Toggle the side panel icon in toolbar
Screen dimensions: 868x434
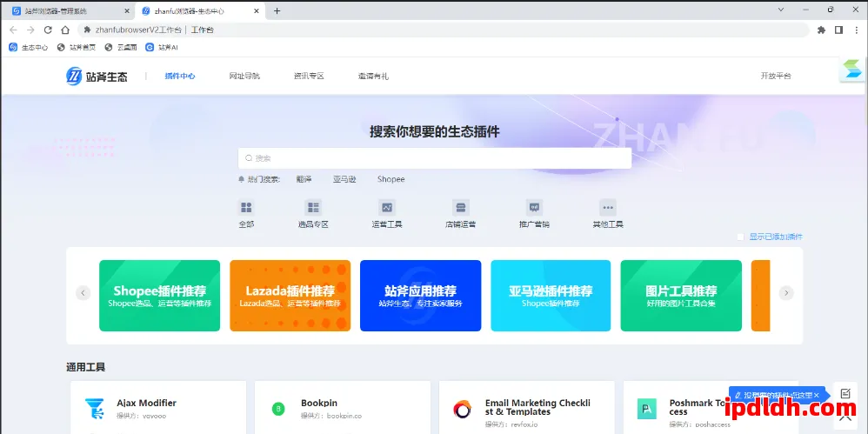pyautogui.click(x=838, y=30)
